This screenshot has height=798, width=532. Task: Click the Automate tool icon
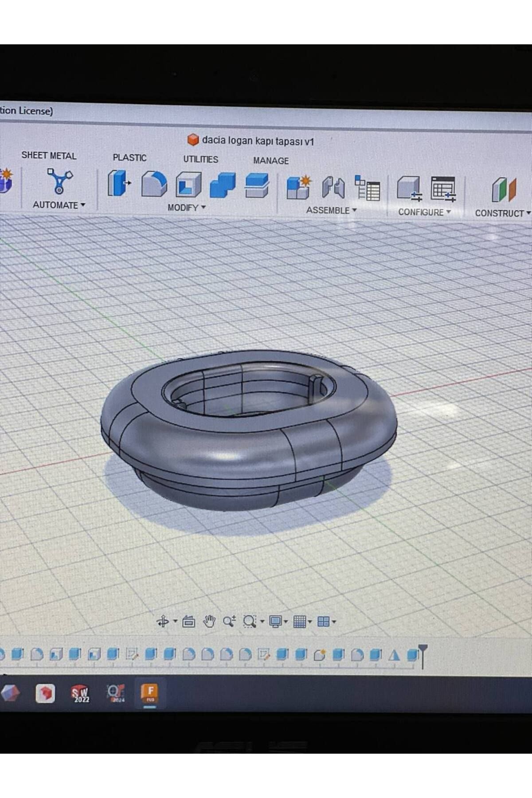(x=59, y=181)
